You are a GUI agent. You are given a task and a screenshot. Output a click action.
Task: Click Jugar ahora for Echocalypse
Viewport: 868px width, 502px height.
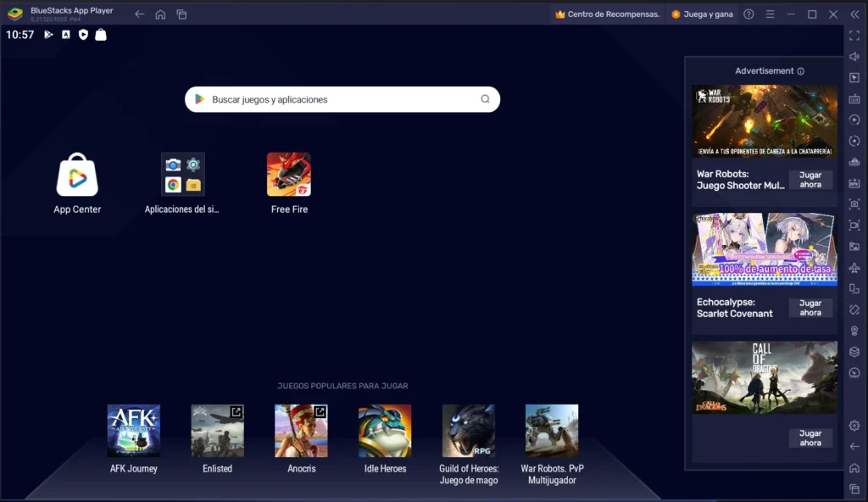point(810,308)
